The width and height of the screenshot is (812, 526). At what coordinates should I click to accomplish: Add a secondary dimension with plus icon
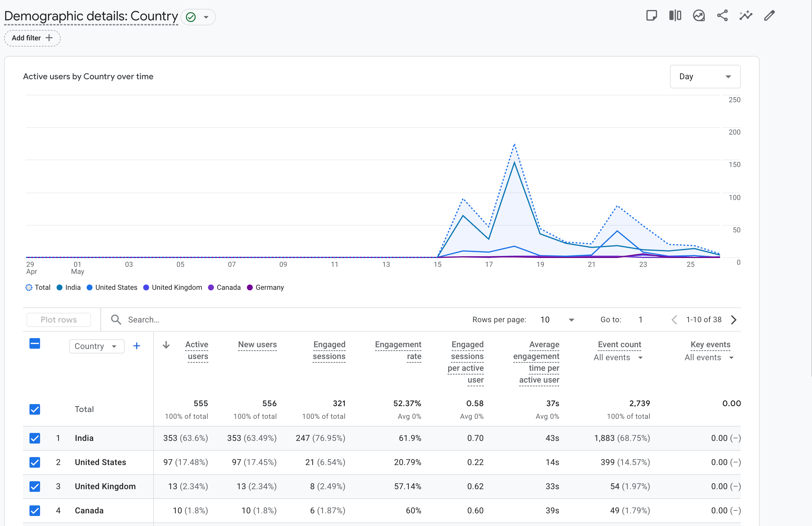pyautogui.click(x=136, y=346)
